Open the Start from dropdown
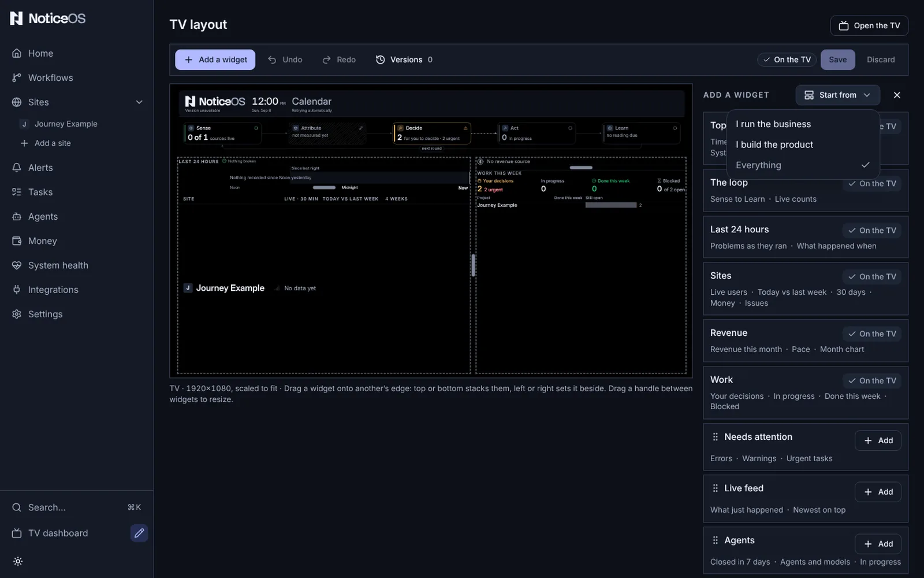Screen dimensions: 924x578 tap(837, 95)
